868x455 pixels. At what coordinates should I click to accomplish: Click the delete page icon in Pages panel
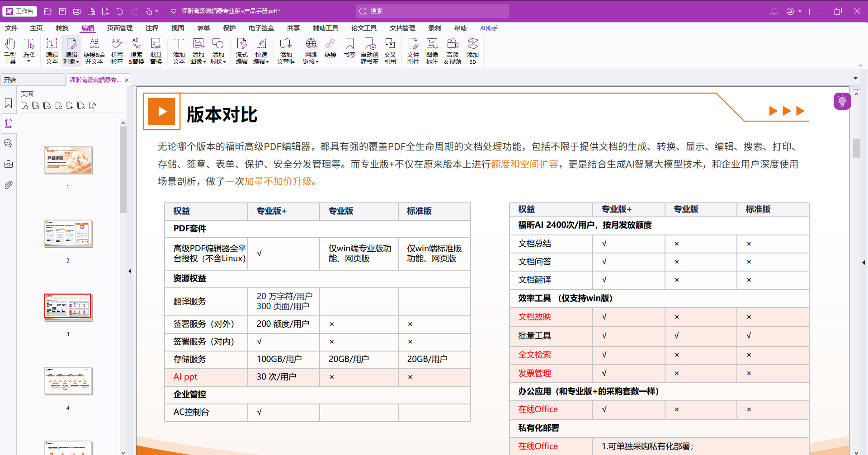pyautogui.click(x=81, y=106)
